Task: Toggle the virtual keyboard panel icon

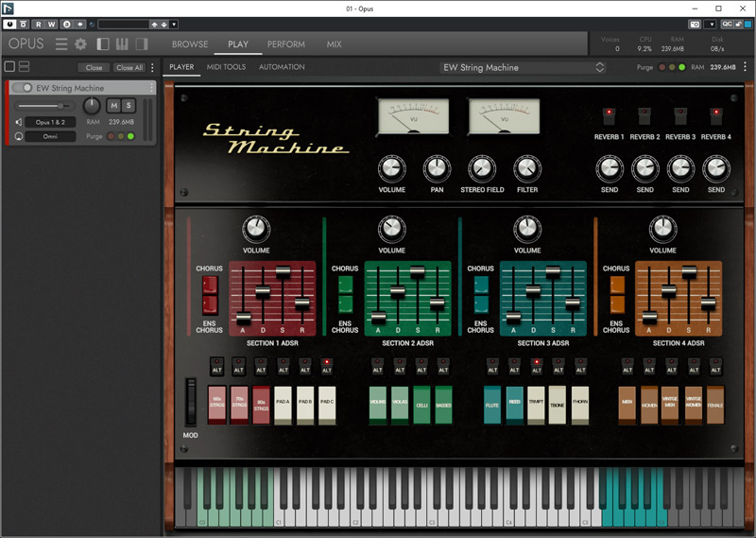Action: click(x=123, y=44)
